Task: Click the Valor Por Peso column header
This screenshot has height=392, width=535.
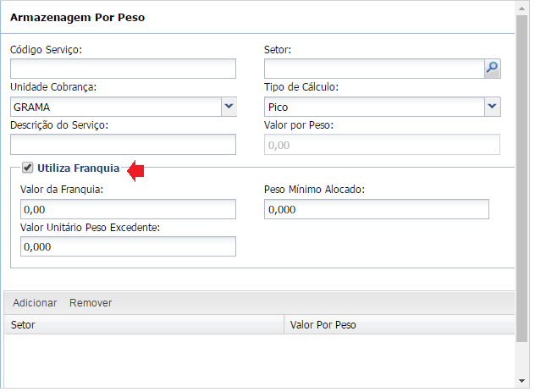Action: (398, 324)
